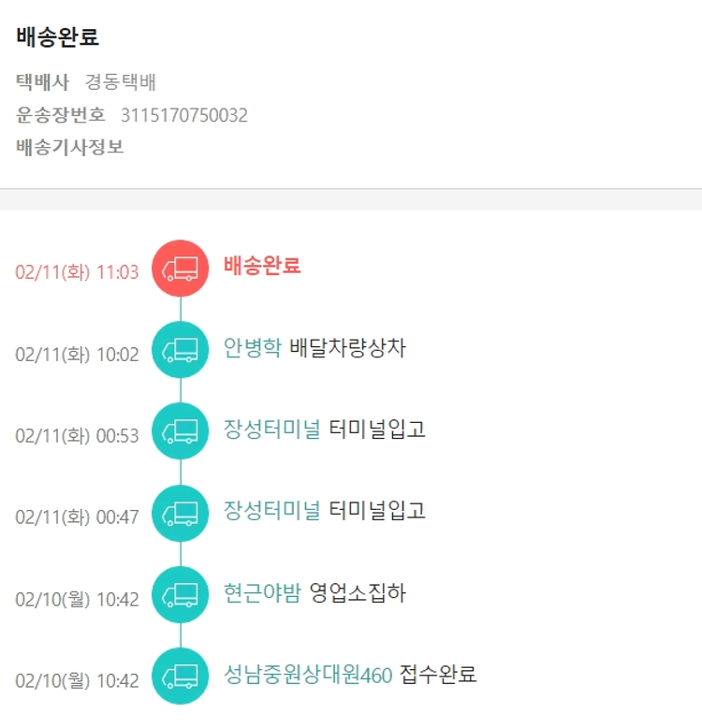Click the 배송완료 heading at top
The height and width of the screenshot is (728, 702).
coord(58,37)
